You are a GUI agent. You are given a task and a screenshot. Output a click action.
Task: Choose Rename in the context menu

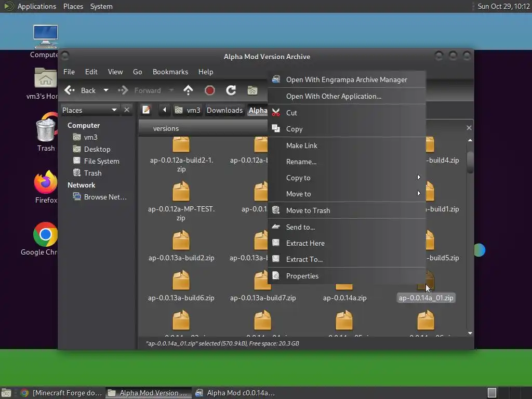[x=347, y=162]
